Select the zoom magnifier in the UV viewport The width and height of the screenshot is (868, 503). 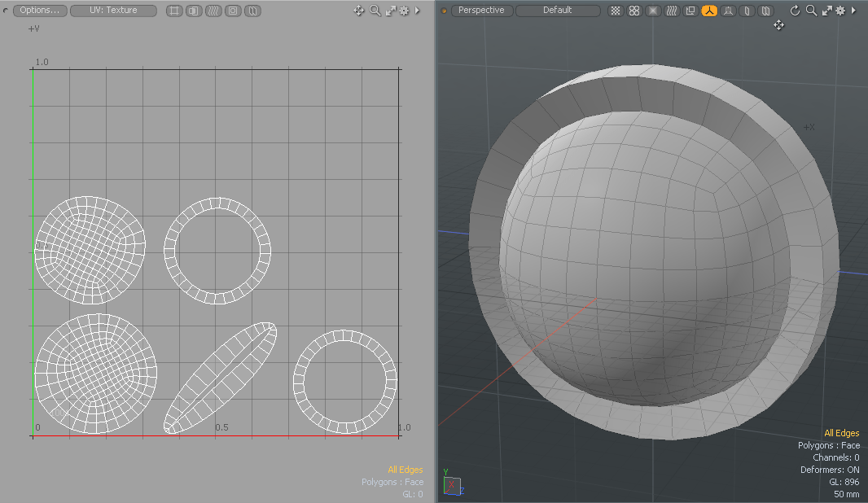coord(375,10)
